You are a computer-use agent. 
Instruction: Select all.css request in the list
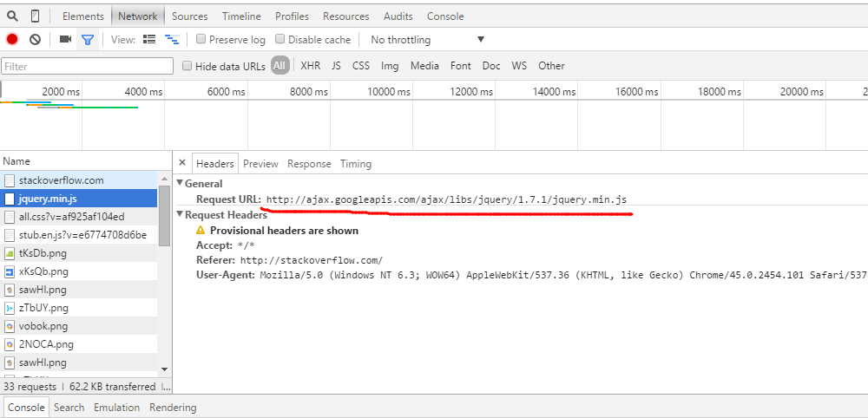pos(71,217)
